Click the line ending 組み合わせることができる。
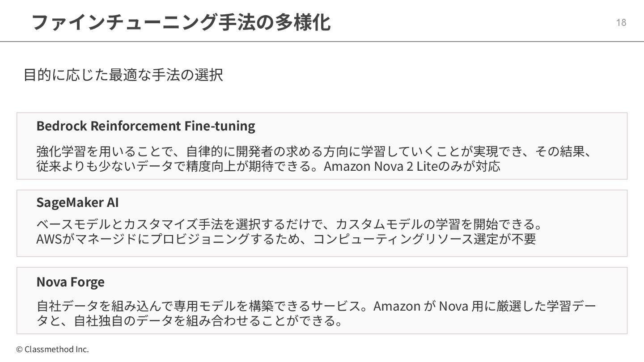644x362 pixels. point(190,321)
